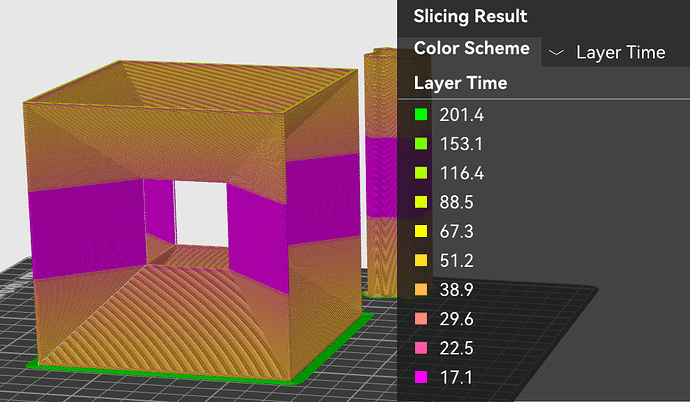Select the 22.5 pink swatch
690x402 pixels.
click(x=421, y=348)
